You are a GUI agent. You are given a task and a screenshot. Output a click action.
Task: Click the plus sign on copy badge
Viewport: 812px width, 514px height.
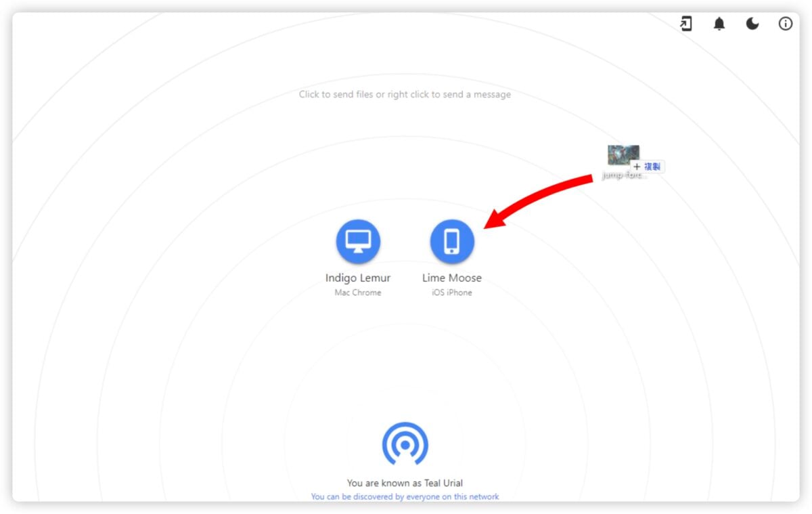tap(637, 167)
